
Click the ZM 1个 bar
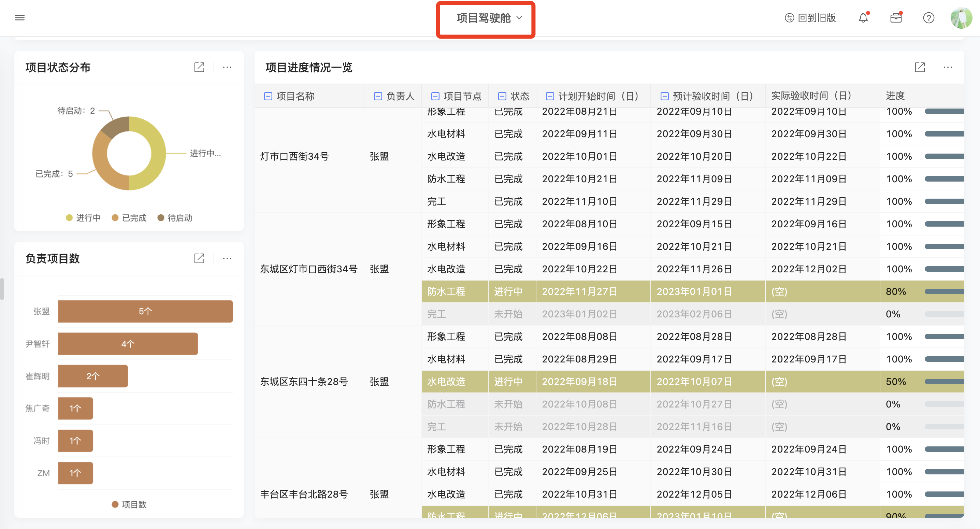click(75, 473)
